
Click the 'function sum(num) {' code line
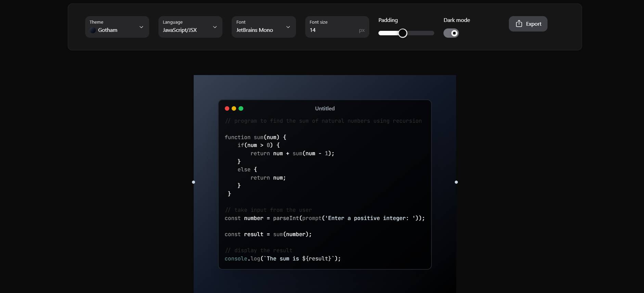pyautogui.click(x=256, y=137)
